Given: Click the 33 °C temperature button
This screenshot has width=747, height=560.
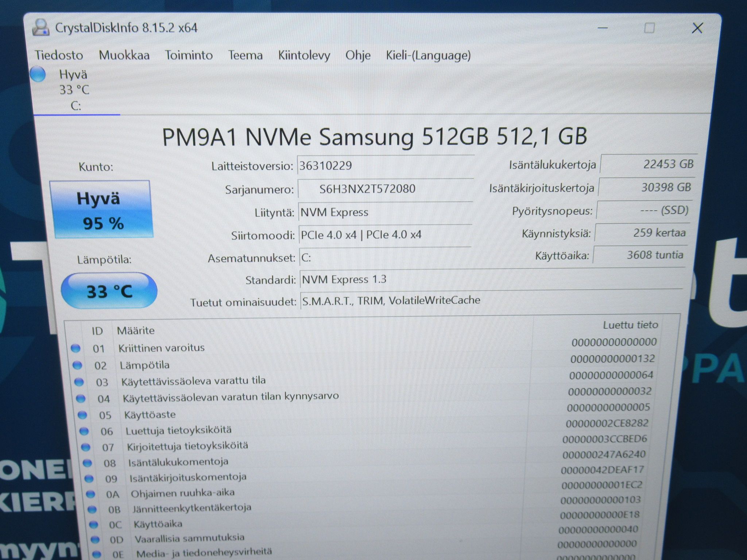Looking at the screenshot, I should pos(109,291).
